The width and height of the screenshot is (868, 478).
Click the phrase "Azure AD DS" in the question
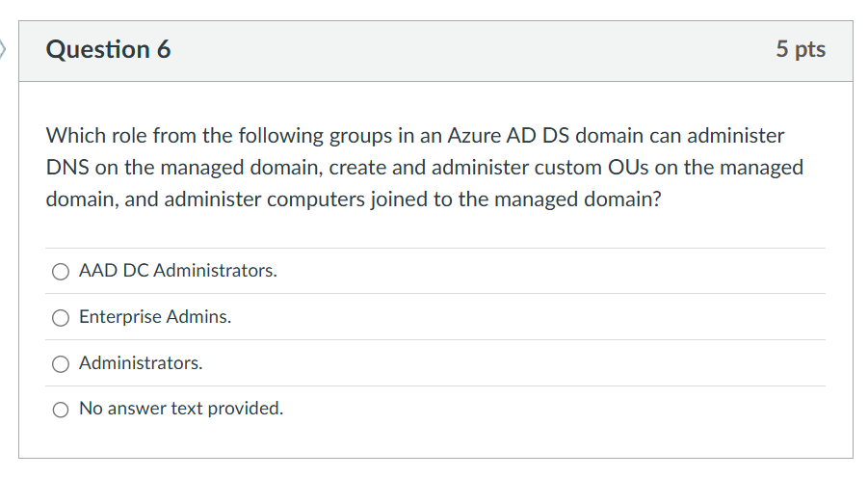[517, 136]
